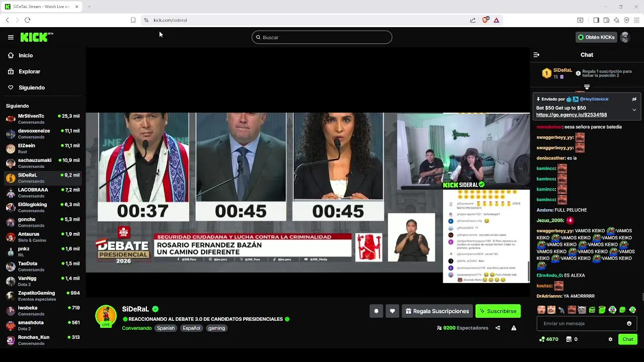Open Siguiendo in the sidebar
644x362 pixels.
pyautogui.click(x=27, y=87)
